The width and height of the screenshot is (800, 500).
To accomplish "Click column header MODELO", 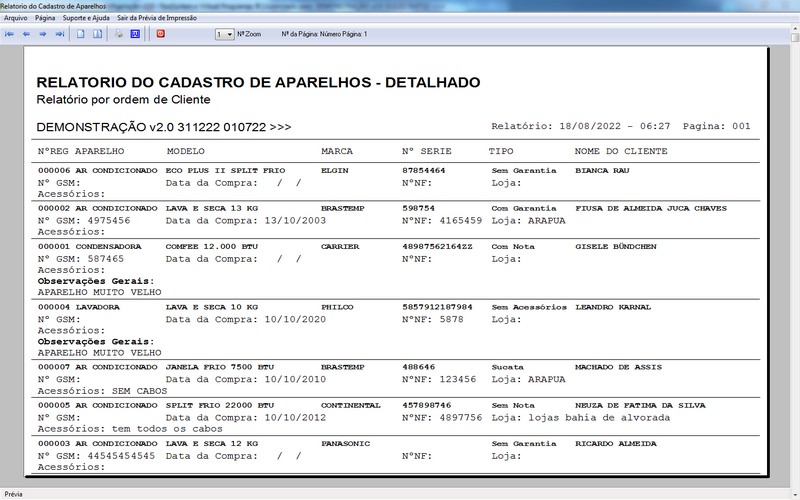I will click(186, 151).
